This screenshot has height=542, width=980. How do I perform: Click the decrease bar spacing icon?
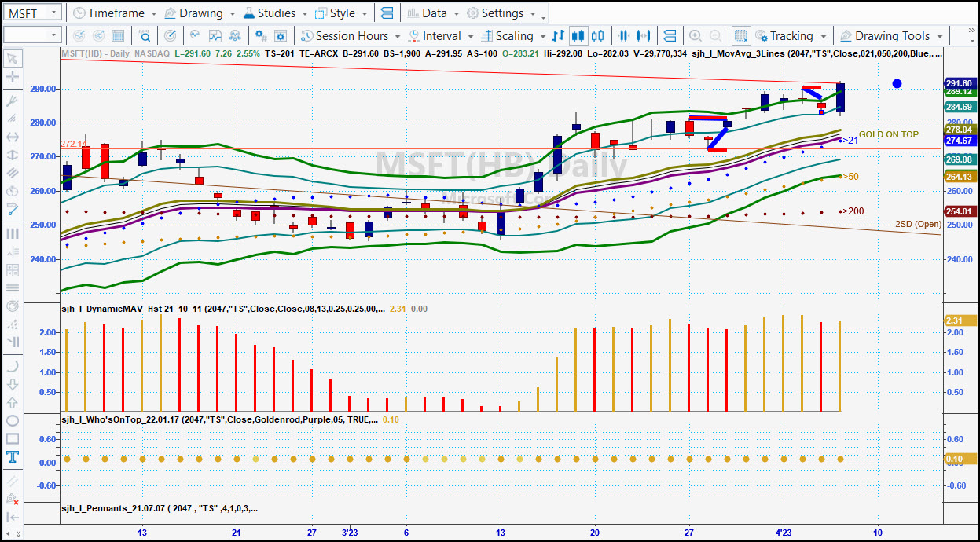tap(625, 35)
